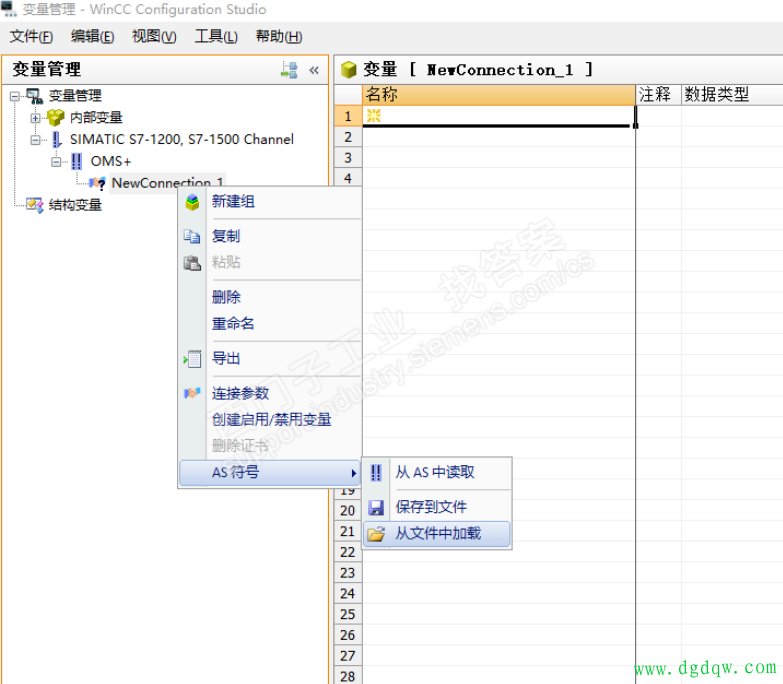Choose 导出 from context menu
This screenshot has height=684, width=783.
click(270, 358)
